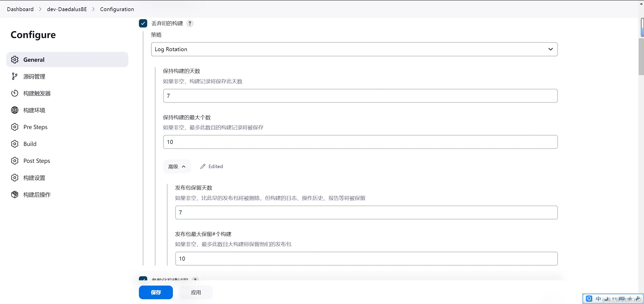
Task: Jump to the Post Steps section
Action: tap(37, 161)
